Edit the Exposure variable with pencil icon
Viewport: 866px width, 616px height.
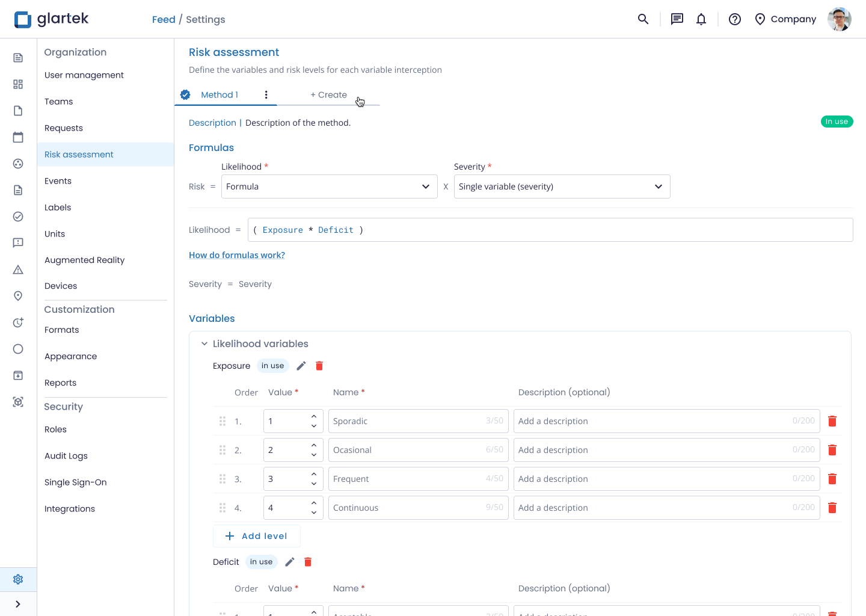pos(301,366)
